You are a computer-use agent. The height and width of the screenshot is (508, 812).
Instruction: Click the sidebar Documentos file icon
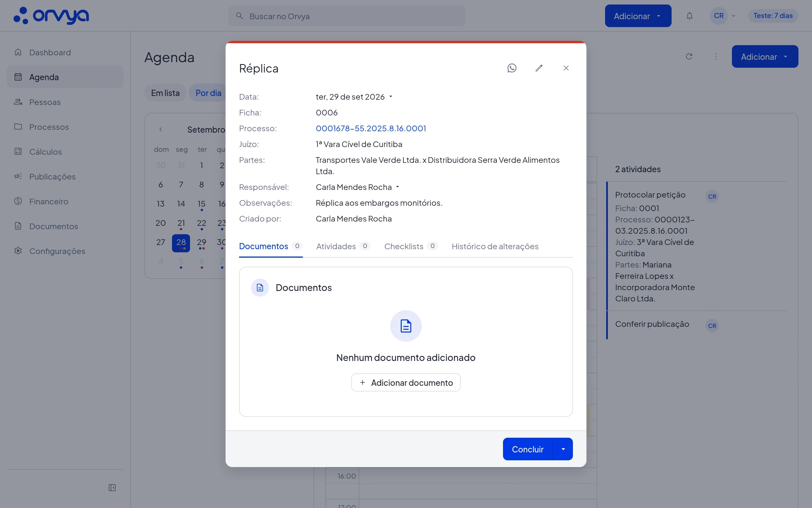pyautogui.click(x=18, y=226)
